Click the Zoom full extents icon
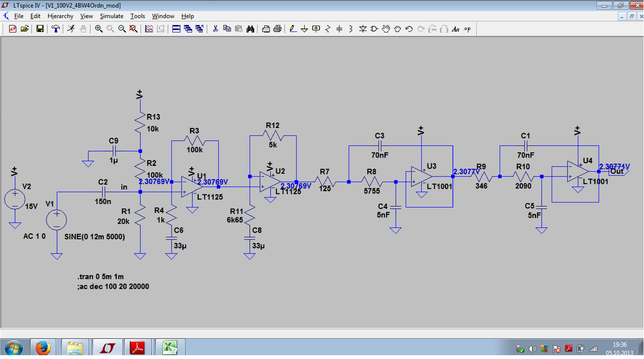 (133, 29)
